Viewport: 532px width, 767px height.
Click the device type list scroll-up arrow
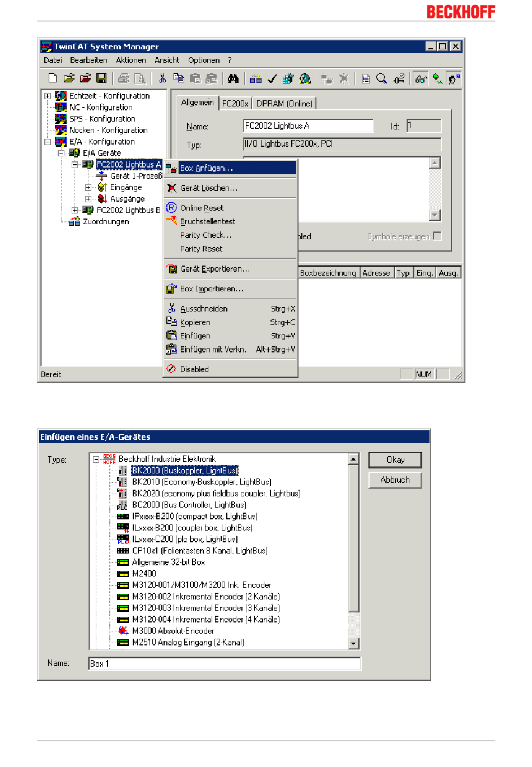(x=353, y=459)
